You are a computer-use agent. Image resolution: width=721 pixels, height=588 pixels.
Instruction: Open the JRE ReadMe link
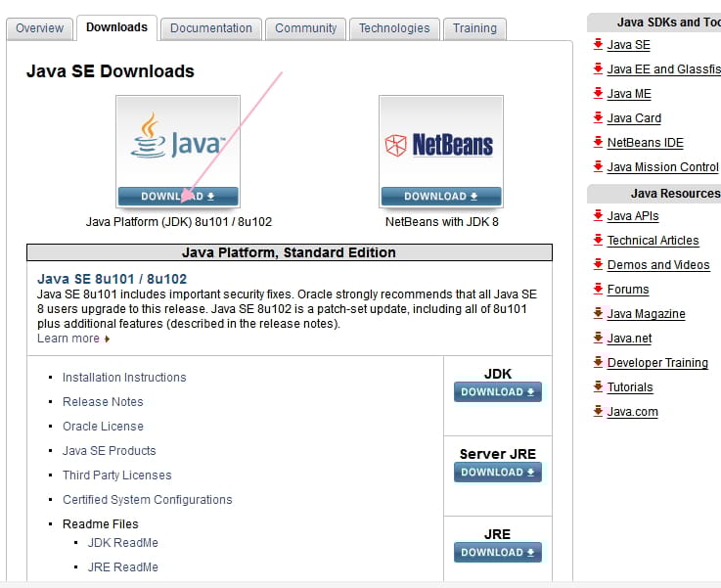point(122,566)
